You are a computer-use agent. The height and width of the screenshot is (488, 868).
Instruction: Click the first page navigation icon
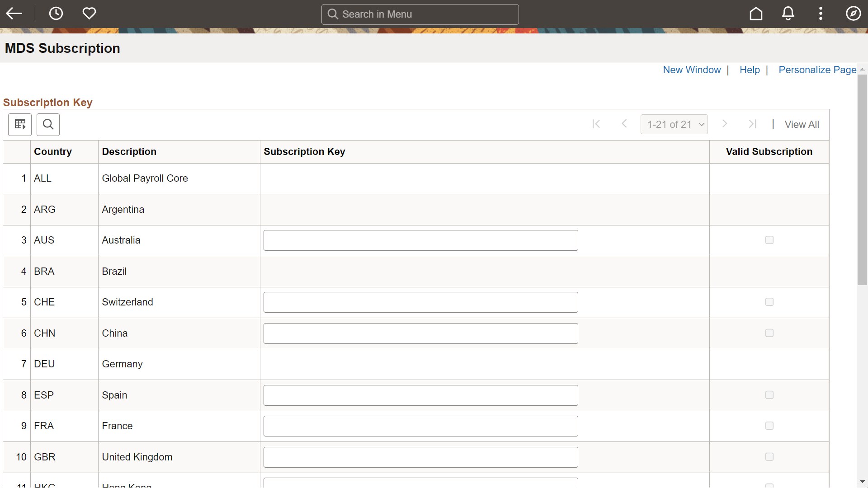point(596,124)
